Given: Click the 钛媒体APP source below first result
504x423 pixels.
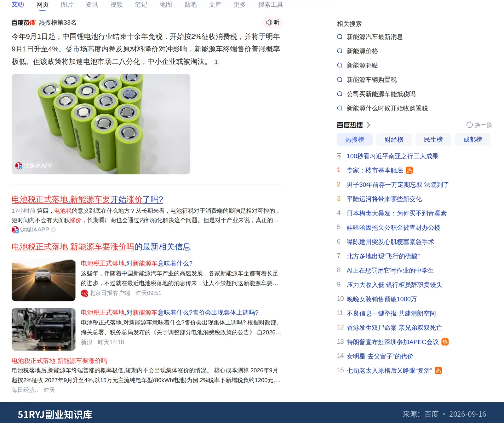Looking at the screenshot, I should tap(35, 230).
